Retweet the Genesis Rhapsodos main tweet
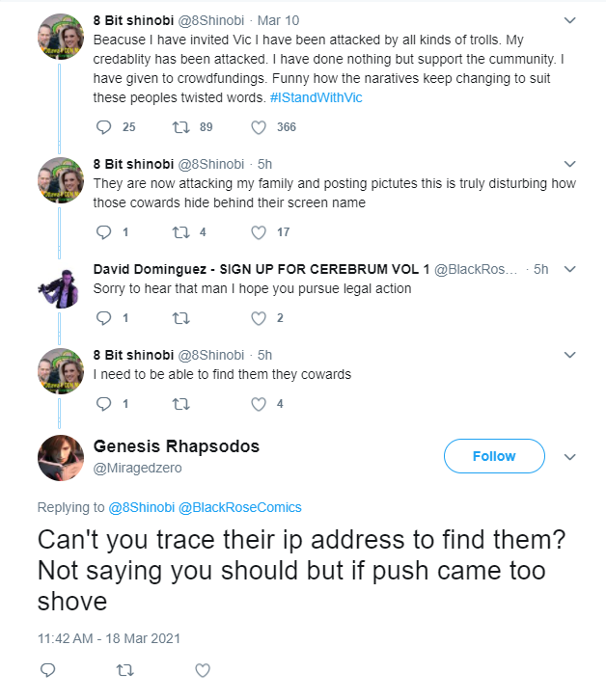The height and width of the screenshot is (700, 606). [125, 670]
